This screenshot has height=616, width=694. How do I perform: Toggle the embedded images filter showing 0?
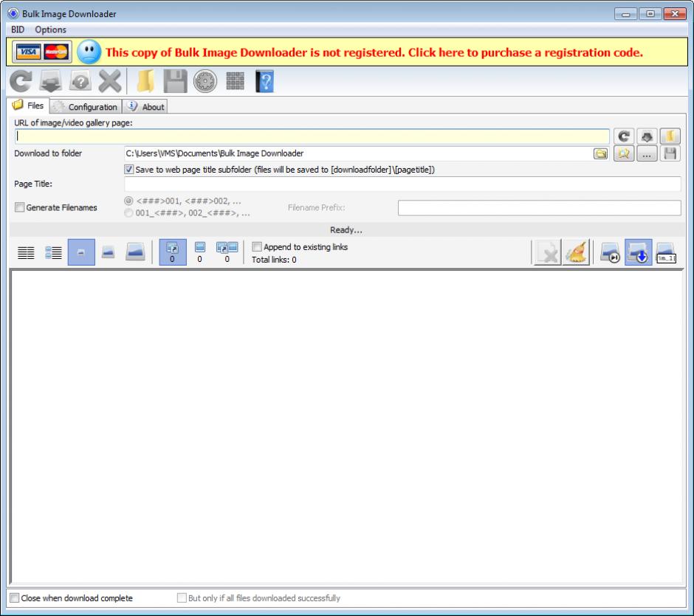click(x=199, y=252)
